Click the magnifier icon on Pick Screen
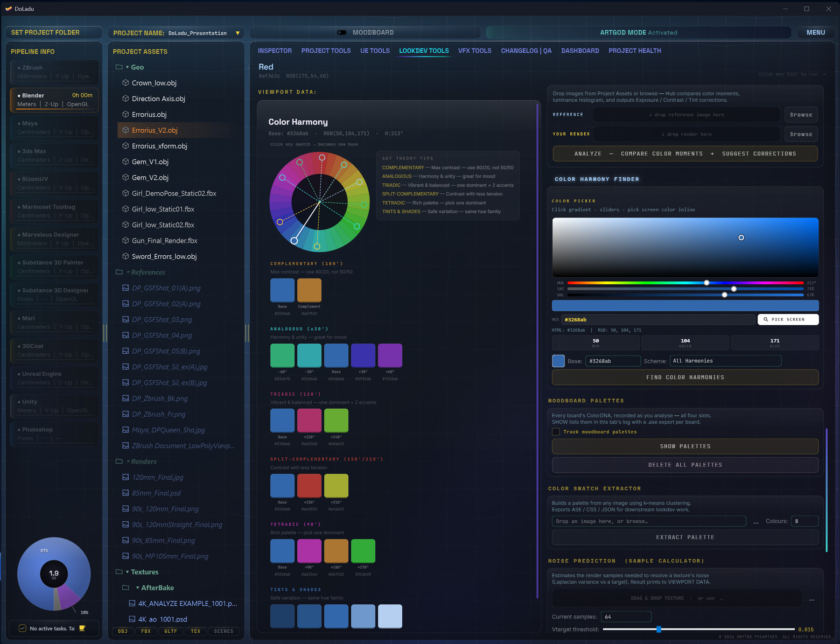This screenshot has width=840, height=644. coord(766,319)
